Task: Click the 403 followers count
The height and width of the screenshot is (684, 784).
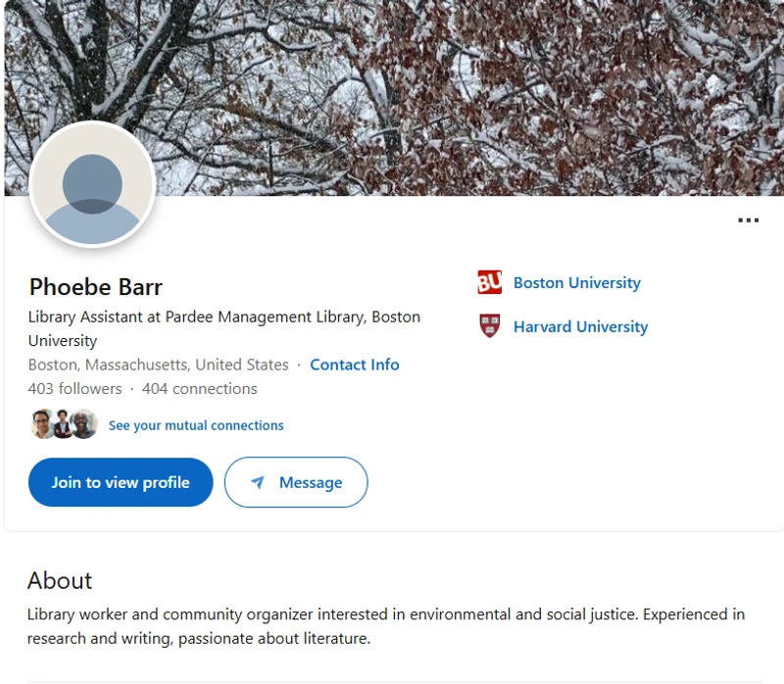Action: tap(74, 388)
